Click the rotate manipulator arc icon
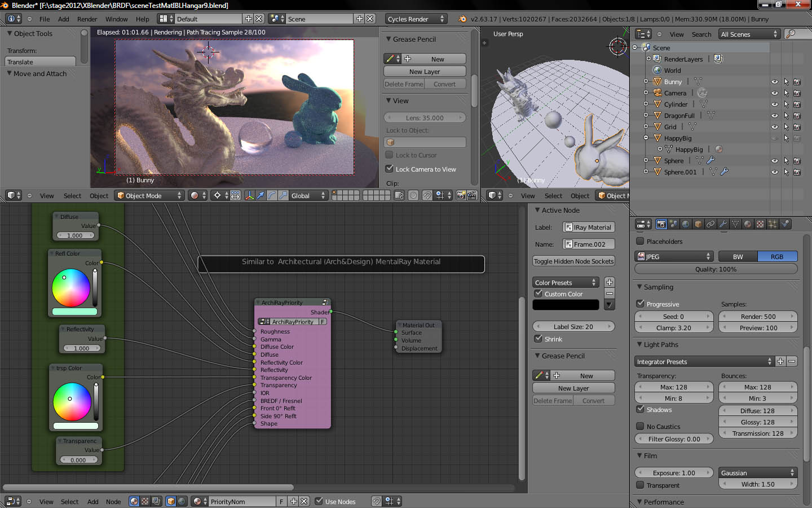Image resolution: width=812 pixels, height=508 pixels. tap(272, 195)
